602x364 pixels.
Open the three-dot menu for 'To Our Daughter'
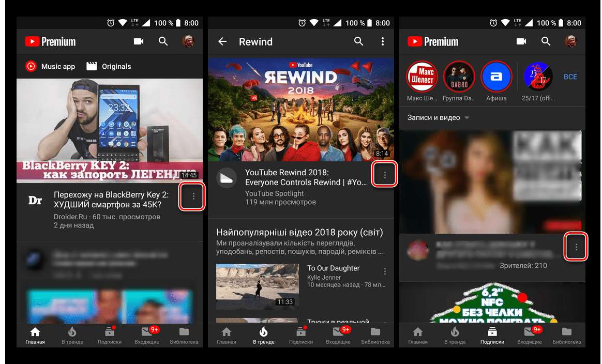pyautogui.click(x=385, y=271)
